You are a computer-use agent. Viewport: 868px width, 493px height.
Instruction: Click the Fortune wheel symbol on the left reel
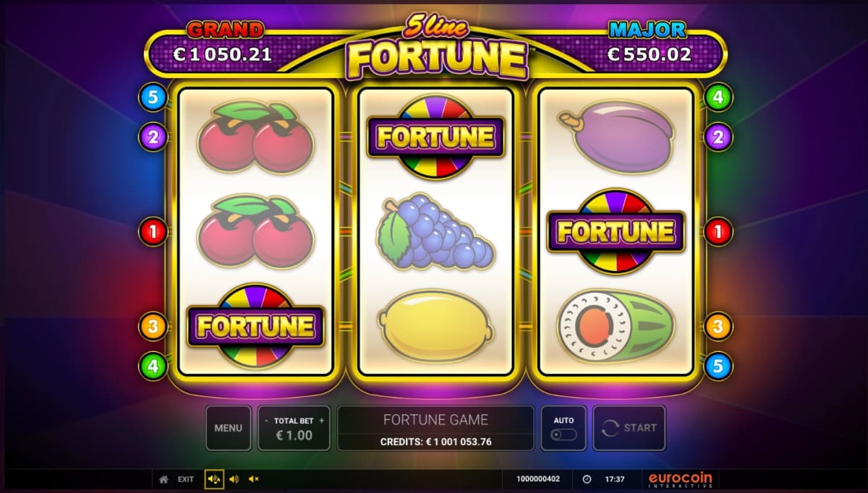255,327
